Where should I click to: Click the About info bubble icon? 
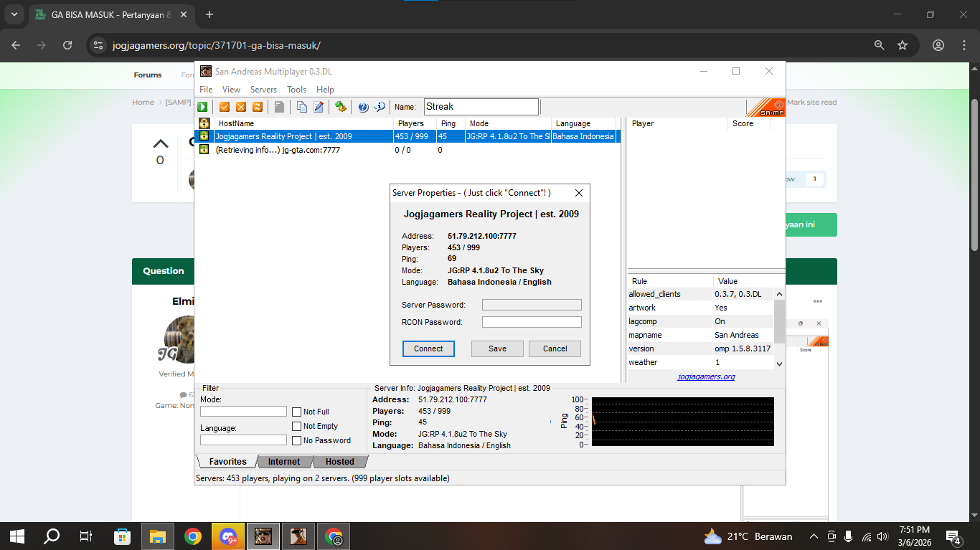380,107
